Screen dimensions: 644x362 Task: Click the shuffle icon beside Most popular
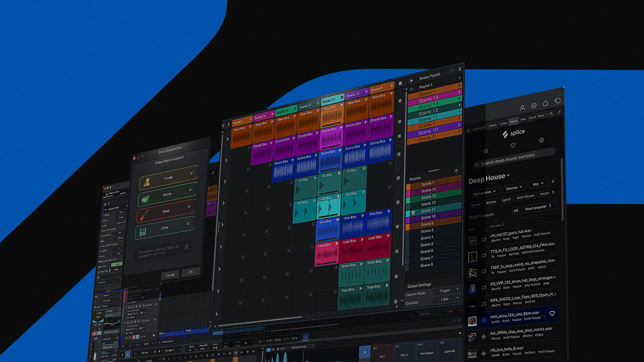(x=516, y=210)
